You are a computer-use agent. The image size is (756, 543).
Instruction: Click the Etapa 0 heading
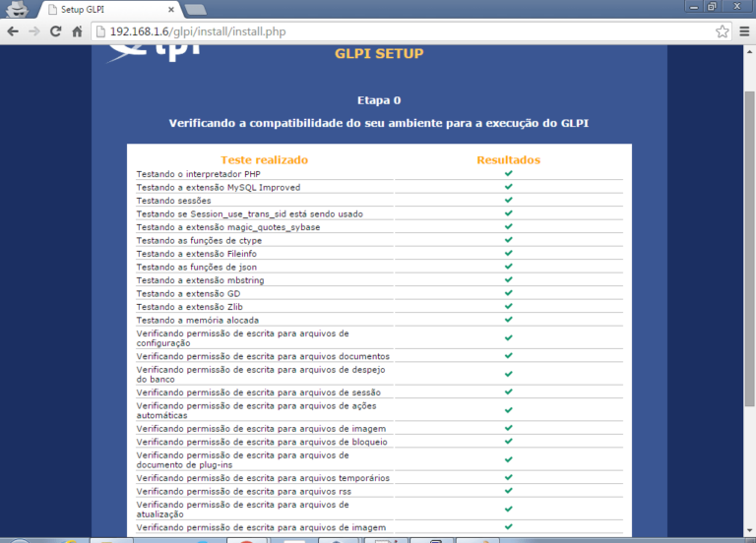pyautogui.click(x=379, y=100)
